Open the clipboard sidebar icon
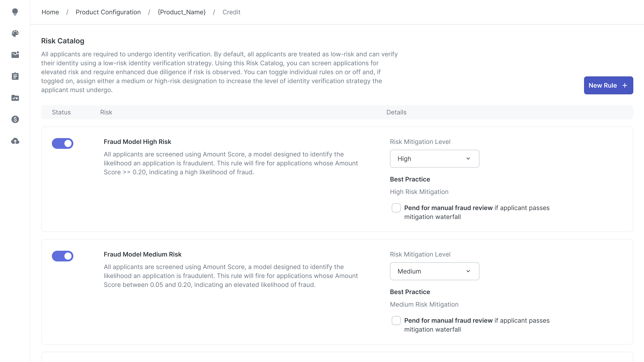The height and width of the screenshot is (362, 644). [x=15, y=76]
